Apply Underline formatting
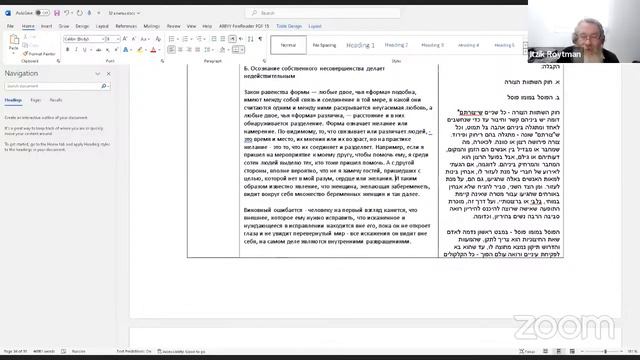The height and width of the screenshot is (360, 640). click(84, 50)
